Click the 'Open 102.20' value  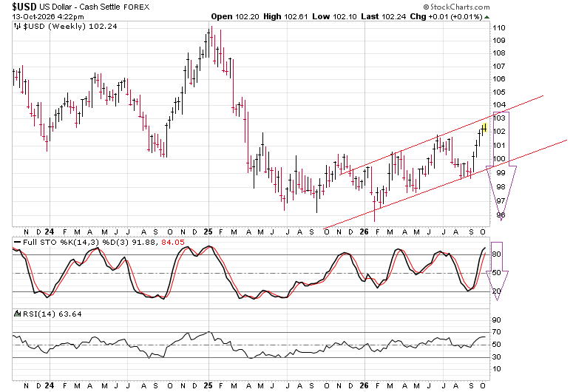click(235, 17)
